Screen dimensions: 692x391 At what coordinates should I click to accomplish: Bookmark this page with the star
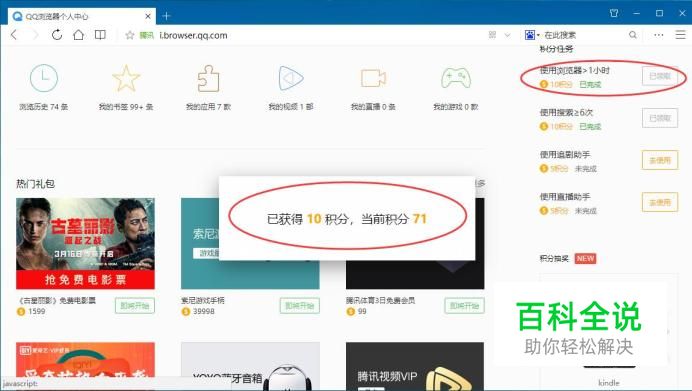[129, 35]
